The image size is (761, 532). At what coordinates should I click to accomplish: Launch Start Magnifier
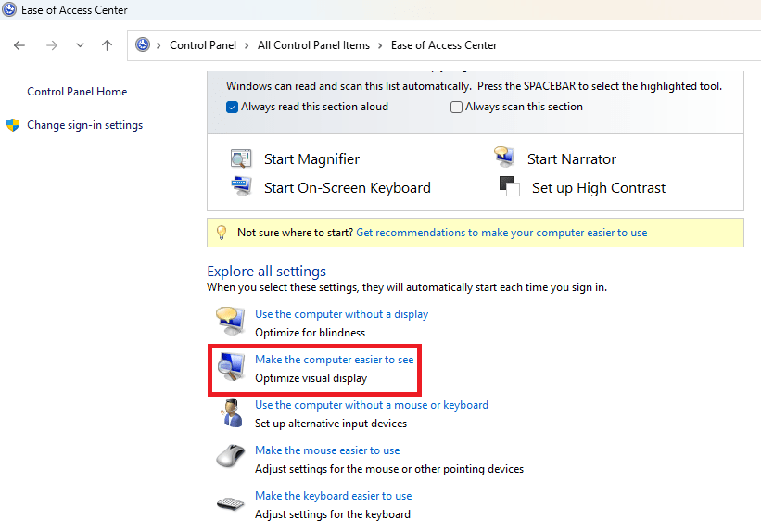click(311, 159)
